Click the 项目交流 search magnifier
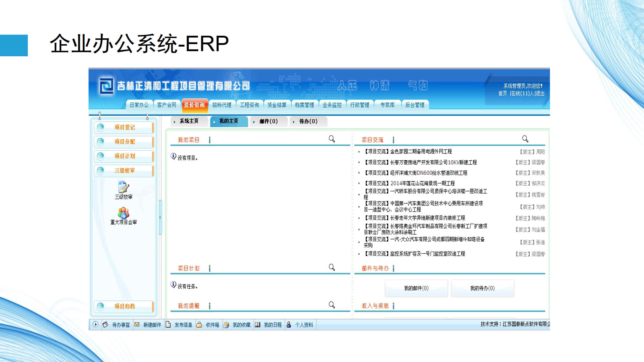The image size is (644, 362). [525, 139]
